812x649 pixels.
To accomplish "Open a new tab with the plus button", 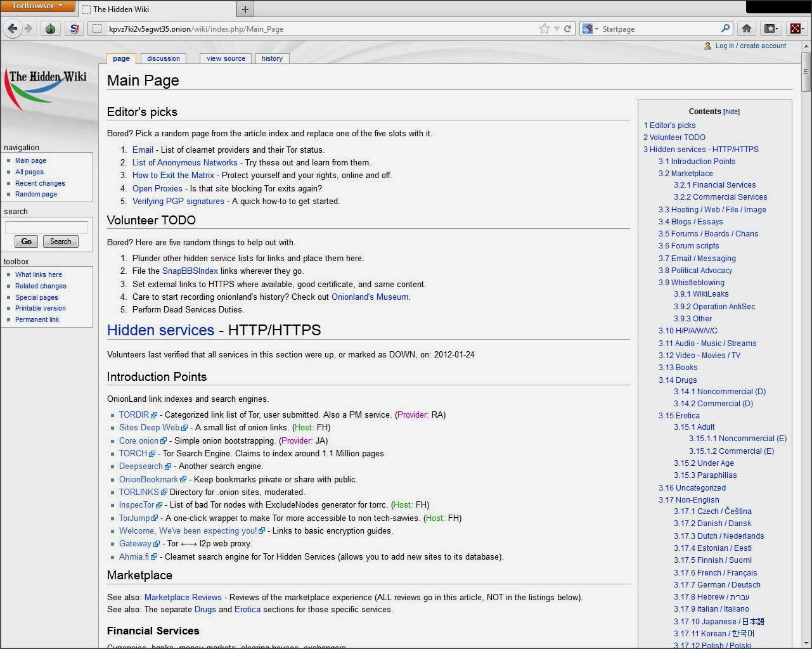I will [245, 9].
